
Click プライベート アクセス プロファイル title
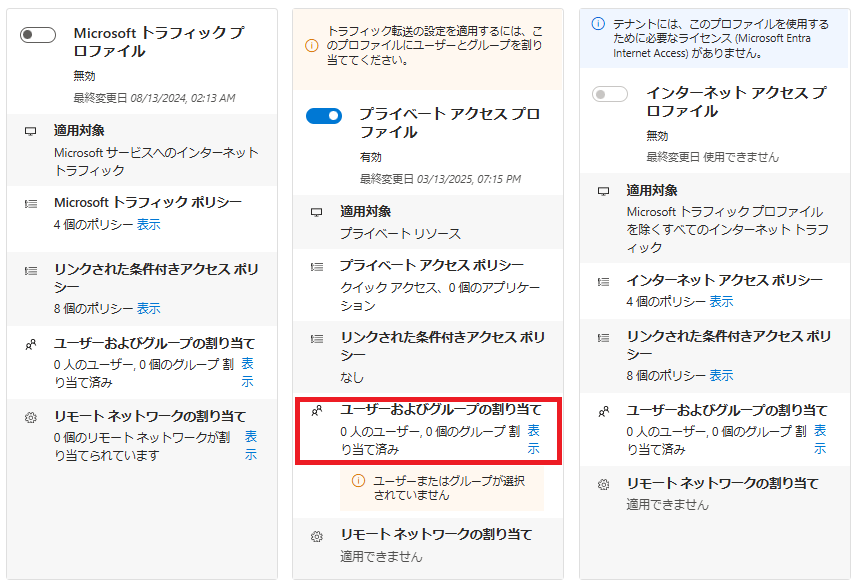coord(450,123)
